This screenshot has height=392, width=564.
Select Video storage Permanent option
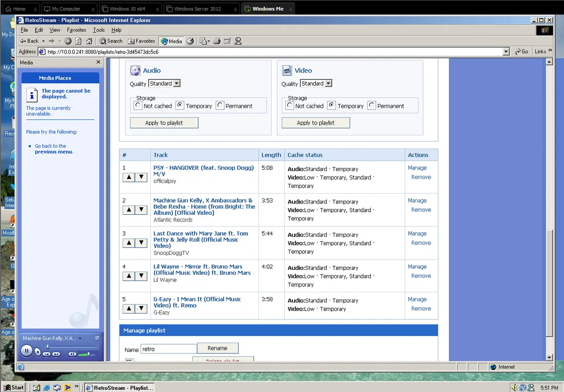coord(372,106)
